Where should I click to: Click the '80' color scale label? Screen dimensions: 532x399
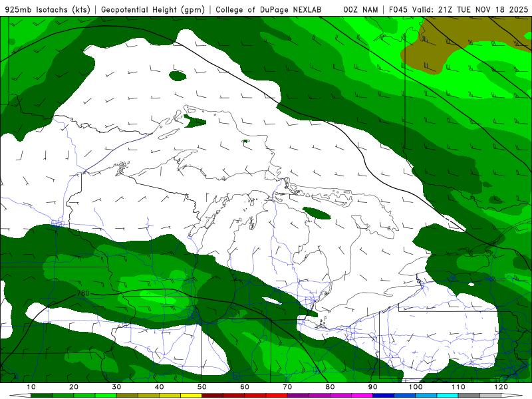[330, 387]
